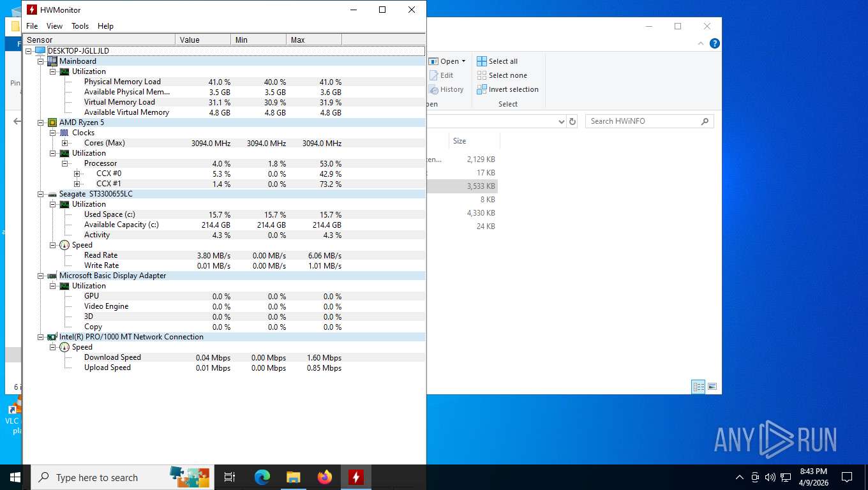868x490 pixels.
Task: Click the Size column header in Explorer
Action: point(474,141)
